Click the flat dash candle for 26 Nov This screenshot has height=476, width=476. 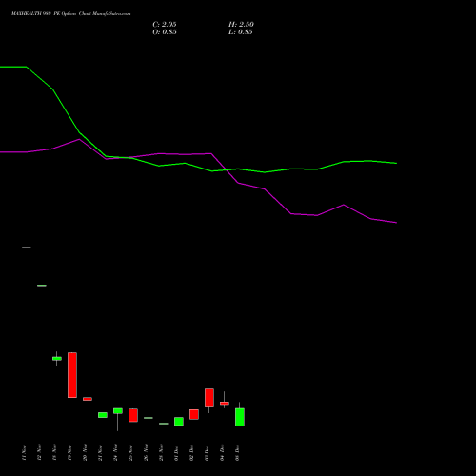(149, 418)
